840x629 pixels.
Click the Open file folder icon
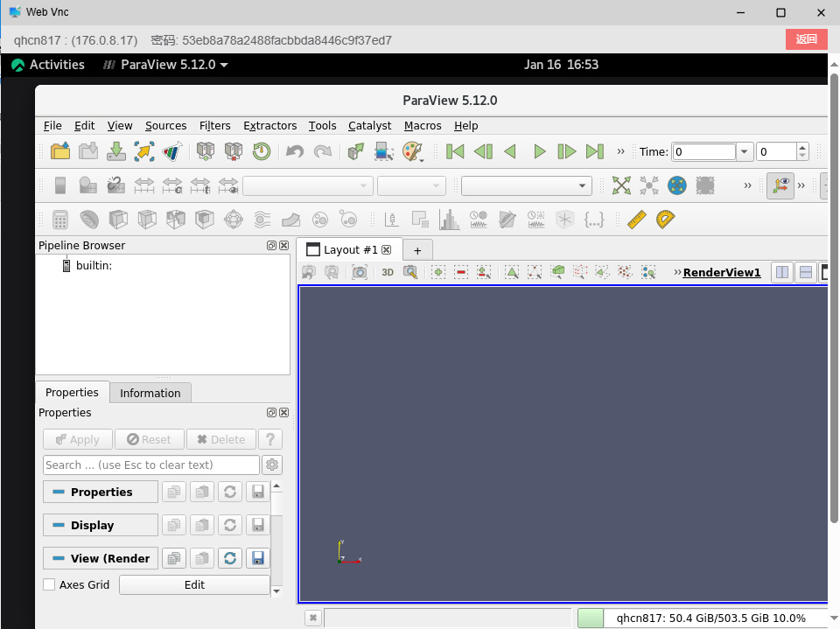[60, 151]
